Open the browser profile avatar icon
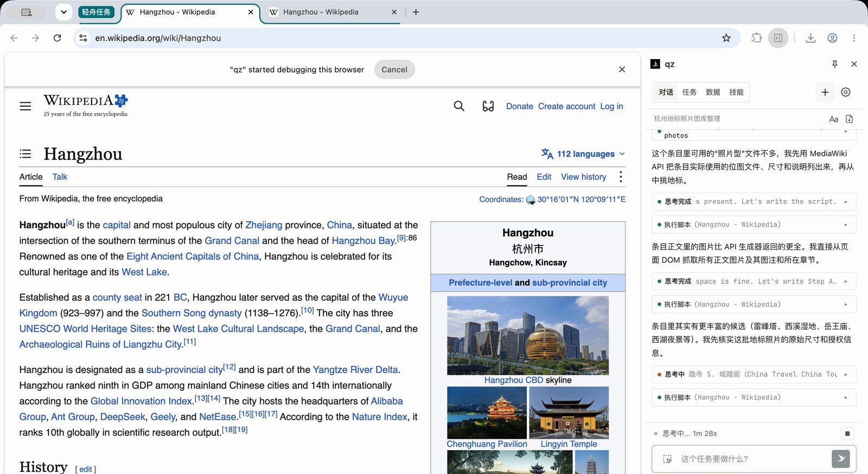Screen dimensions: 868x474 tap(832, 38)
